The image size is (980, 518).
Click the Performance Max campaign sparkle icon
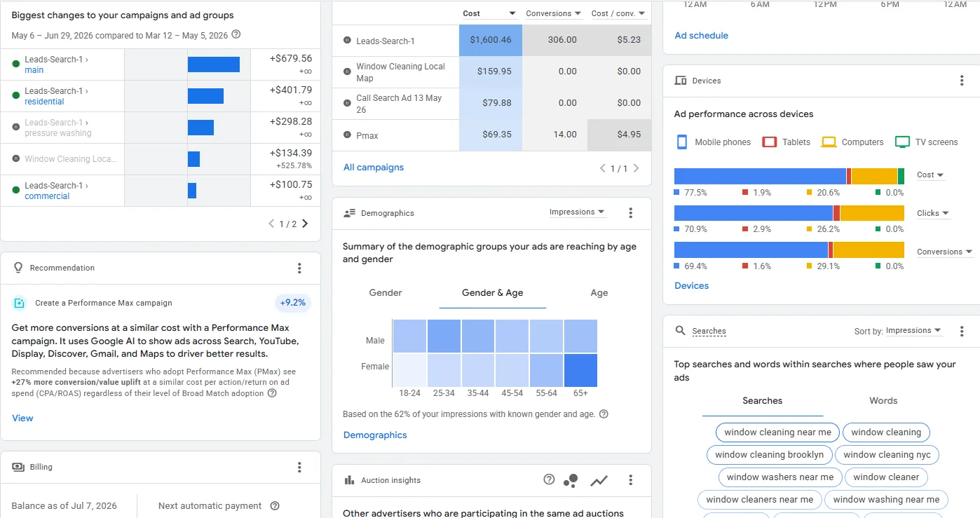point(19,303)
